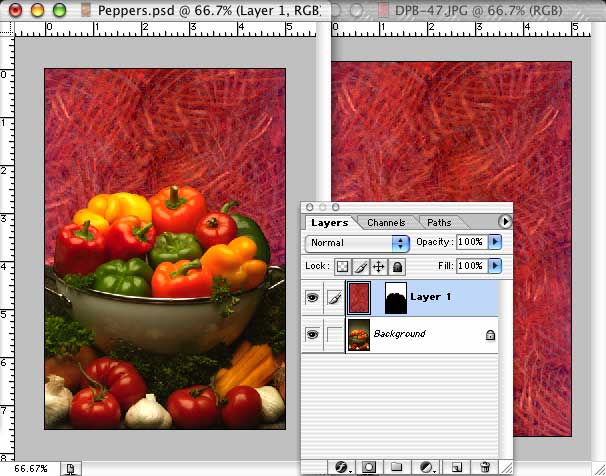The width and height of the screenshot is (606, 476).
Task: Click the Peppers.psd title bar document icon
Action: (86, 10)
